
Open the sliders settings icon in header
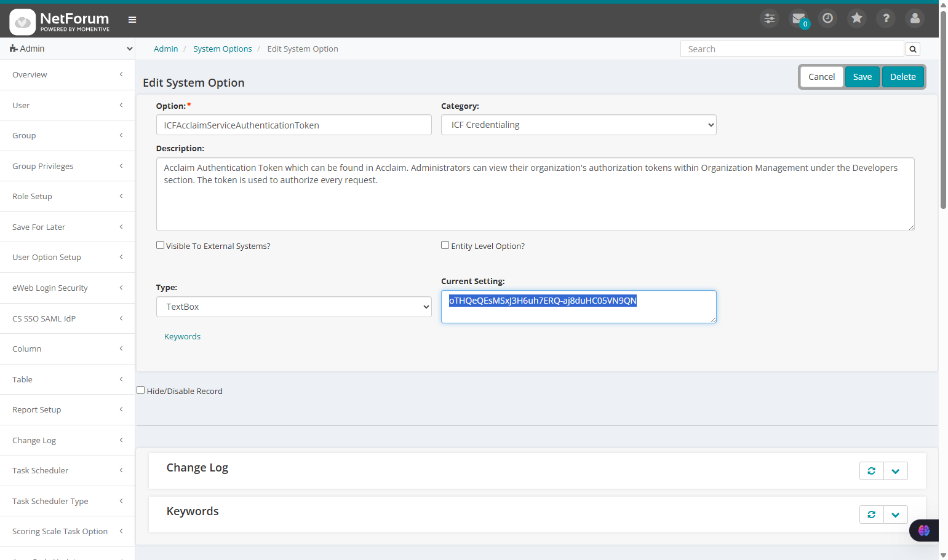[770, 18]
